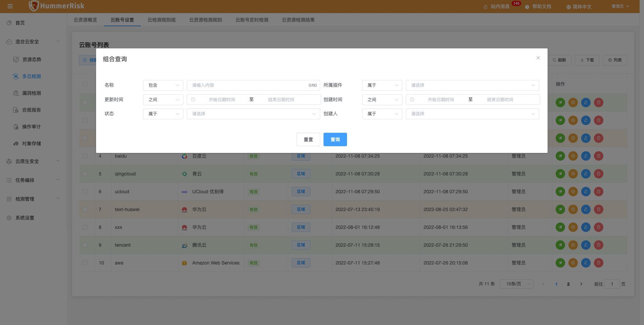Click green send icon in xxx row

pyautogui.click(x=560, y=227)
